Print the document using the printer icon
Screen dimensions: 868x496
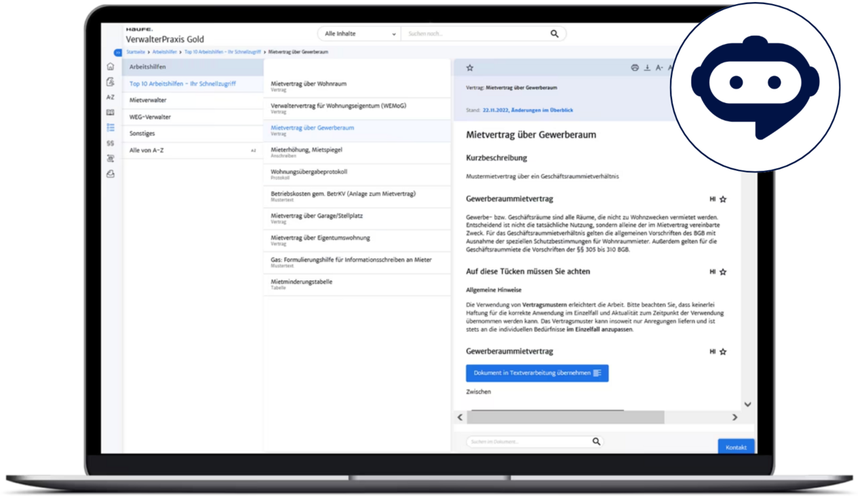[635, 68]
